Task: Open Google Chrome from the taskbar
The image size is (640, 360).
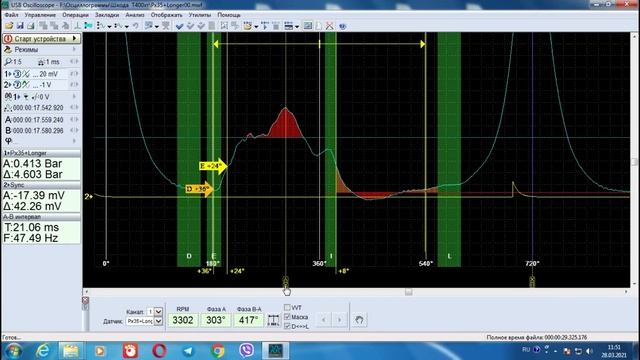Action: coord(218,350)
